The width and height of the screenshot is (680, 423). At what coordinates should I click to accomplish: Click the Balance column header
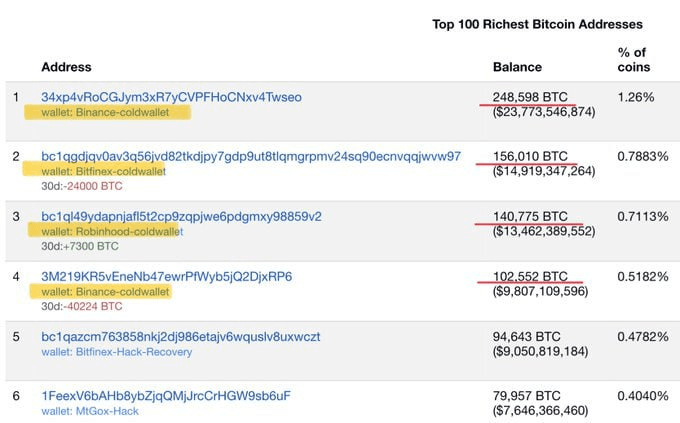(x=517, y=67)
